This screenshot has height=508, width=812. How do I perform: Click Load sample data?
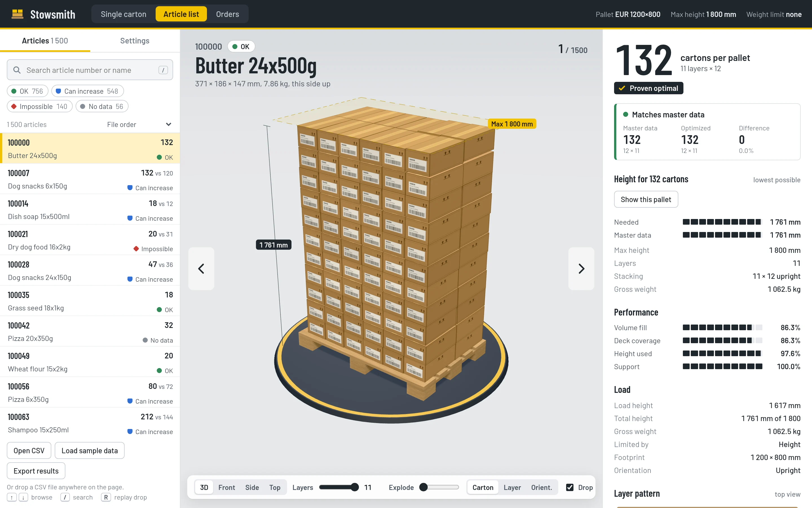click(x=90, y=450)
